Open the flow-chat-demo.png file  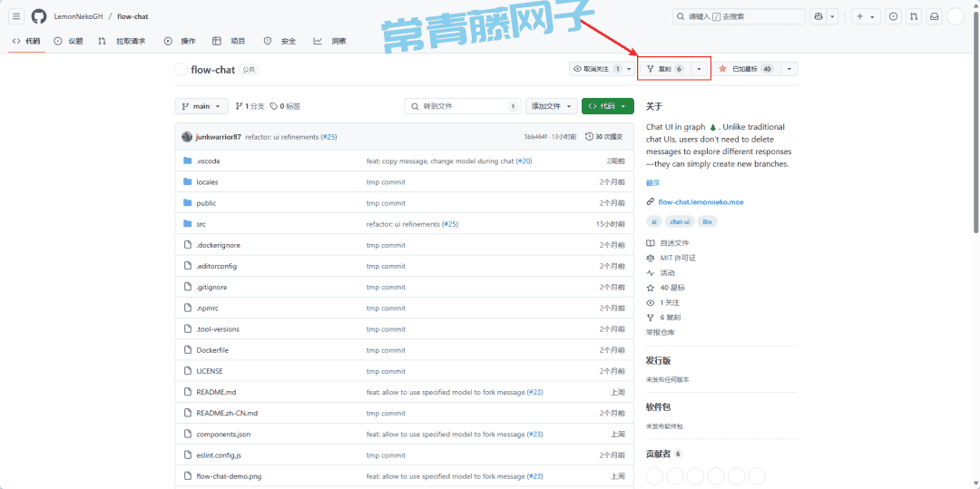tap(229, 476)
